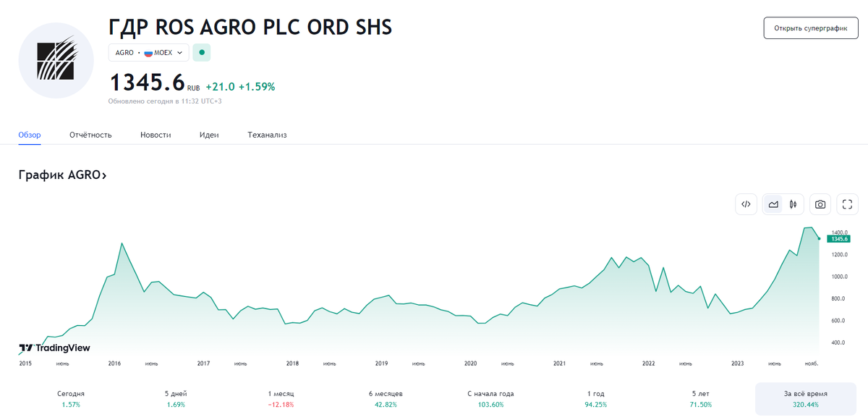868x420 pixels.
Task: Open the График AGRO heading link
Action: [62, 175]
